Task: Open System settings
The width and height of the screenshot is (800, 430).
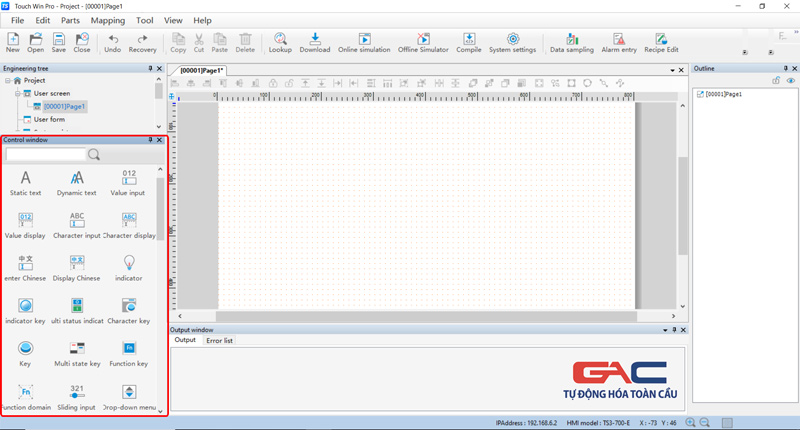Action: click(x=512, y=43)
